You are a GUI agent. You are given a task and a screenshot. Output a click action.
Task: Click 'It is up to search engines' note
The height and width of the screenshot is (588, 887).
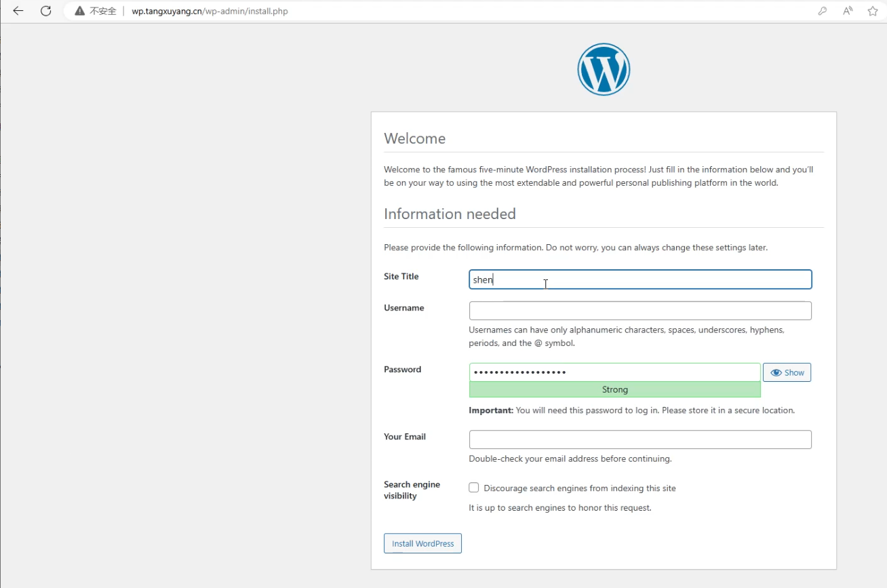tap(560, 507)
